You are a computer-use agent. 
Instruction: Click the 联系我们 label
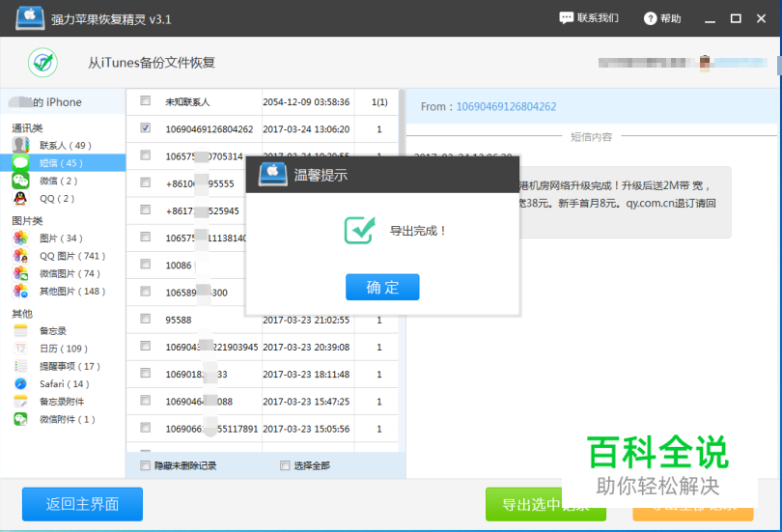tap(598, 18)
